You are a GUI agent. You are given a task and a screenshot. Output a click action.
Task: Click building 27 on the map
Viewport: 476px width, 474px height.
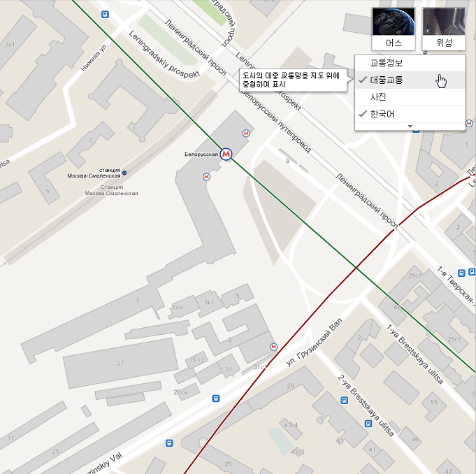click(120, 363)
